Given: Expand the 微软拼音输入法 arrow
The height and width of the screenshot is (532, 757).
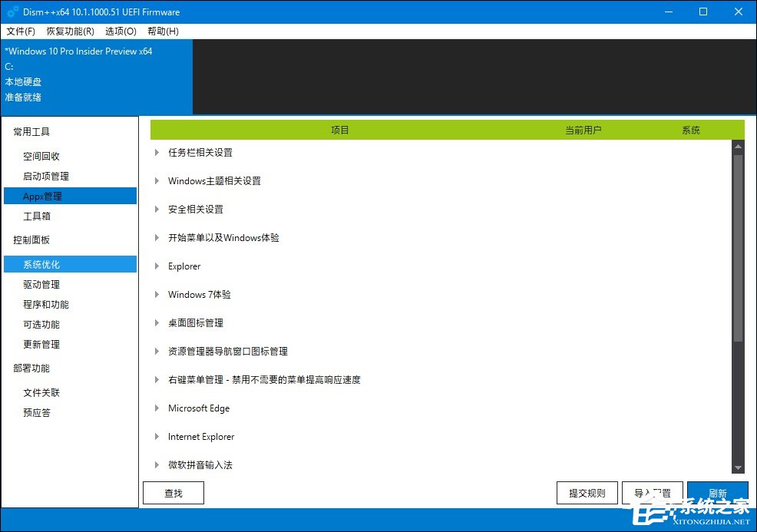Looking at the screenshot, I should [x=157, y=465].
